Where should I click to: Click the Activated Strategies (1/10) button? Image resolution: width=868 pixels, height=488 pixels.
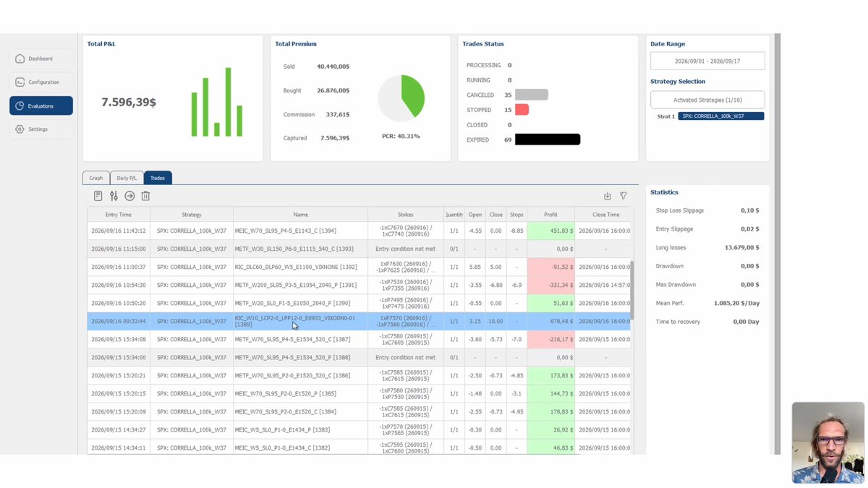pos(707,100)
